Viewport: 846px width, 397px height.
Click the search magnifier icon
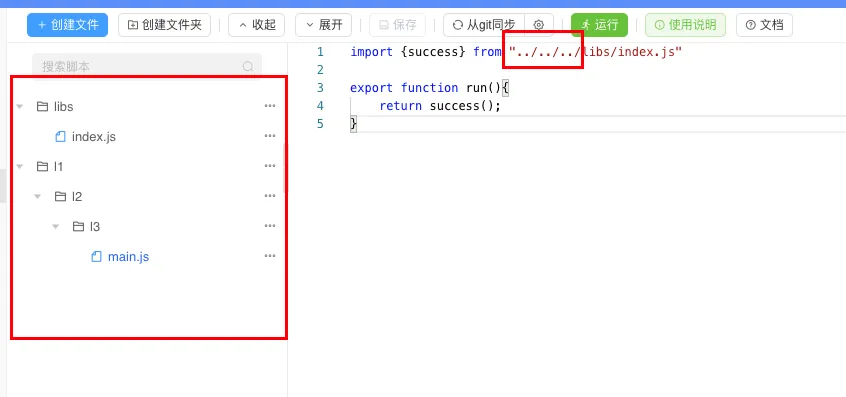coord(248,67)
